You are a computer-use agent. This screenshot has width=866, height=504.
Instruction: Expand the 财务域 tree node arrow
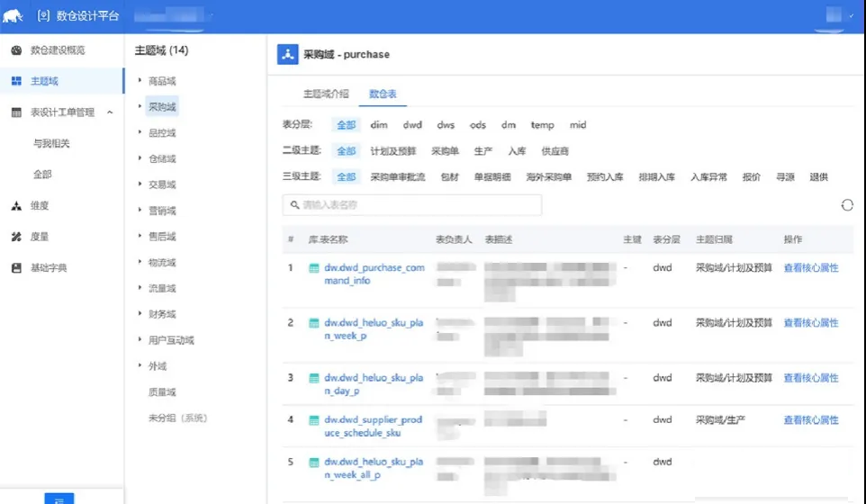pos(140,313)
